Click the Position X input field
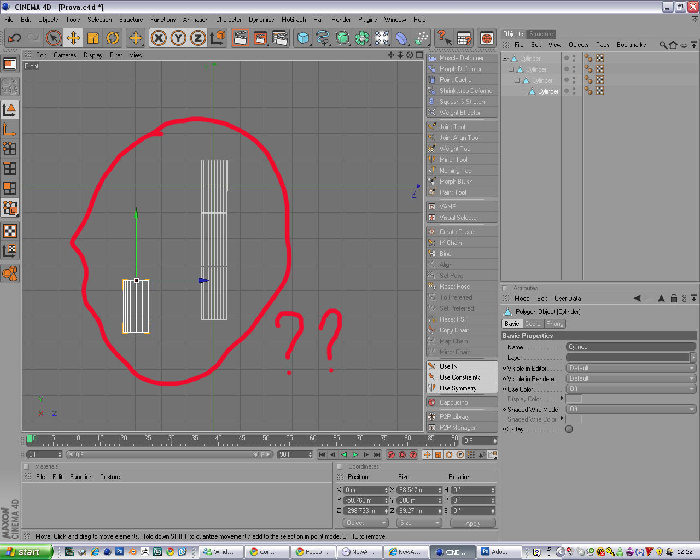 pyautogui.click(x=366, y=490)
